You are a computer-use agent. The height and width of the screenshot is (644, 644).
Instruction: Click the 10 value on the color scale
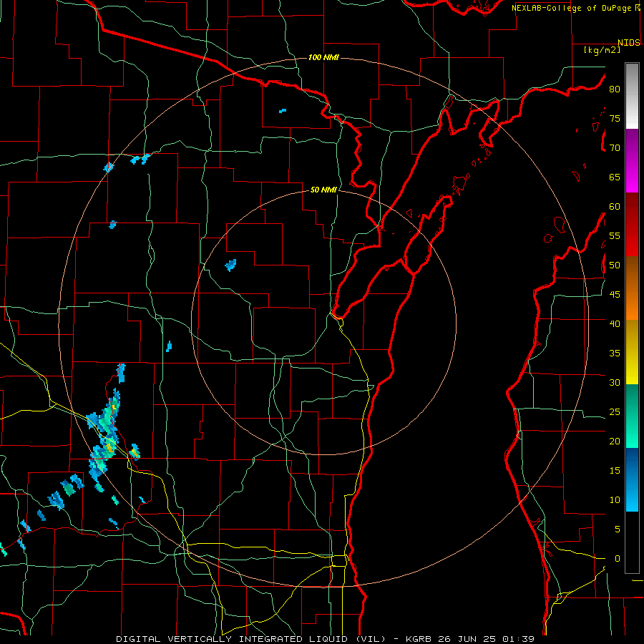pyautogui.click(x=615, y=500)
